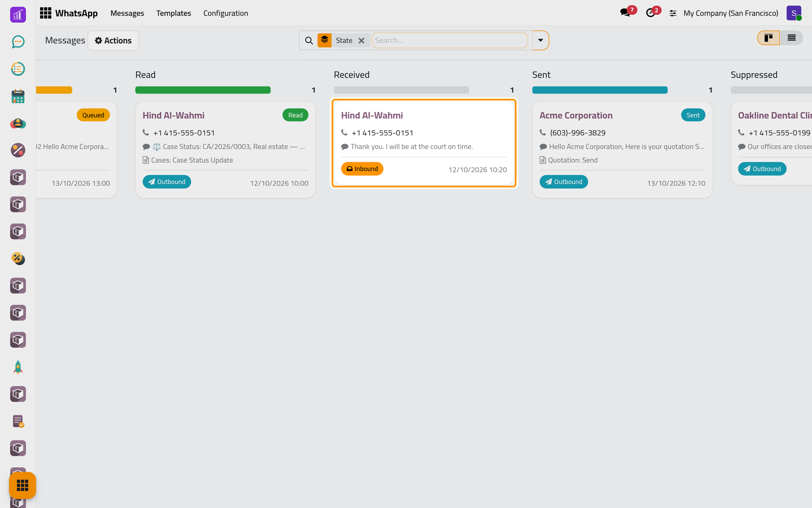Click the Inbound badge on Received card
Image resolution: width=812 pixels, height=508 pixels.
click(x=362, y=169)
